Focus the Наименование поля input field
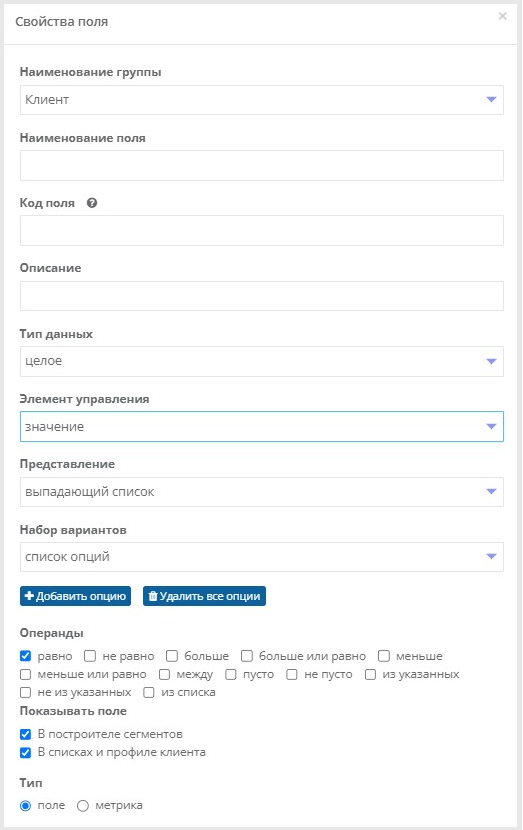Viewport: 523px width, 830px height. coord(262,166)
